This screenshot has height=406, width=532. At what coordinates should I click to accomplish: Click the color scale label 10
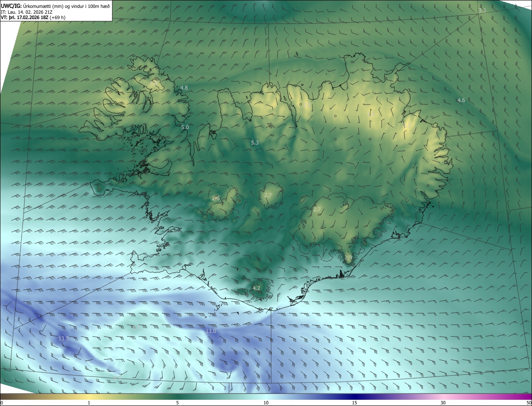[x=266, y=403]
